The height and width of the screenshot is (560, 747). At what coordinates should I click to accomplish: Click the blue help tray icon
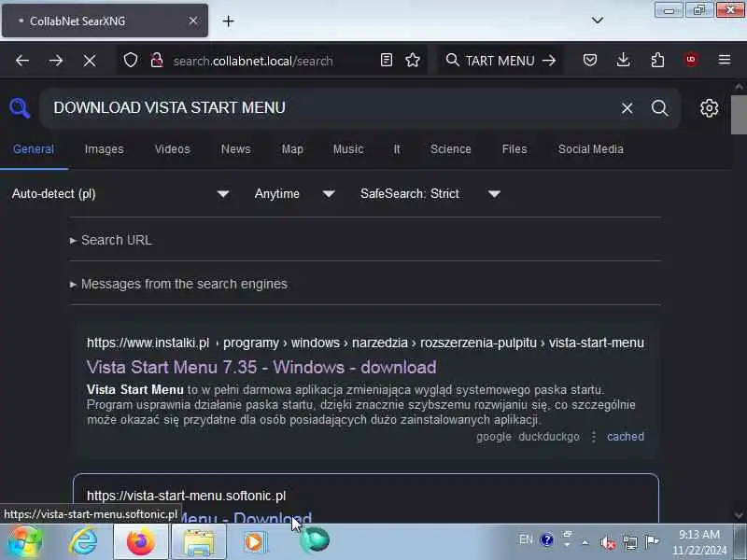(x=546, y=539)
